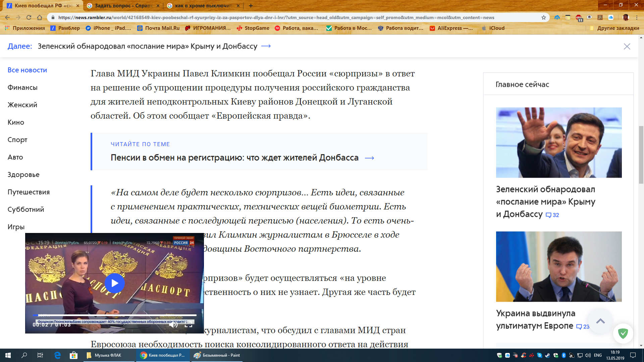Open the cloud upload extension
This screenshot has height=362, width=644.
coord(557,17)
